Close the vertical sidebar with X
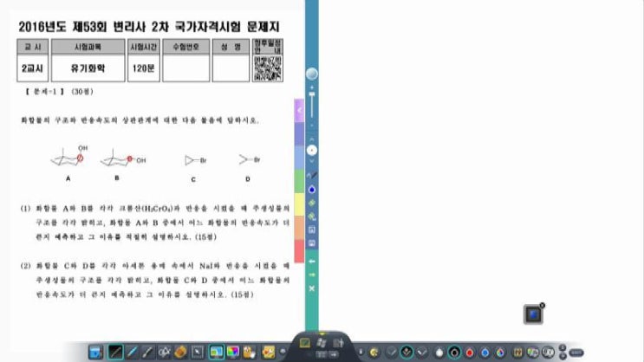The image size is (644, 362). (312, 288)
